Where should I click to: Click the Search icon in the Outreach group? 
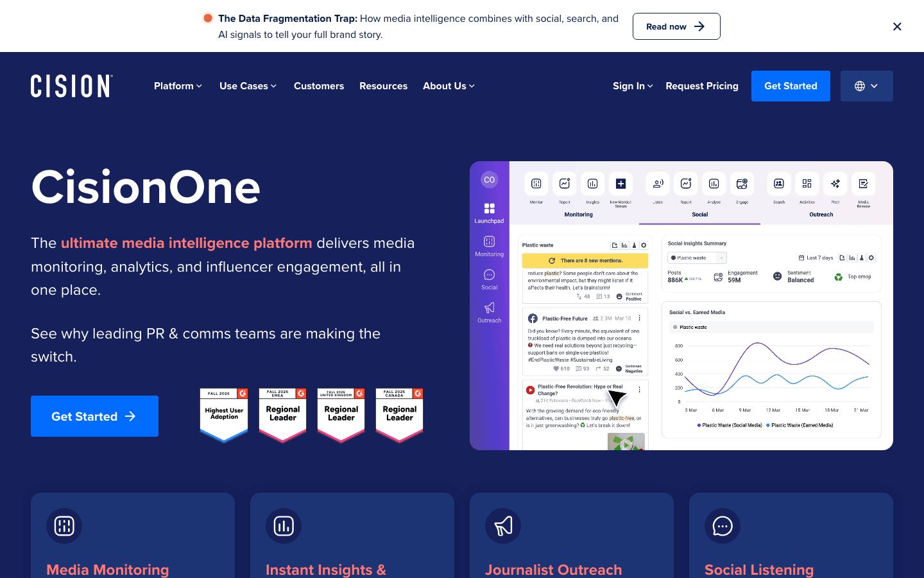[779, 184]
